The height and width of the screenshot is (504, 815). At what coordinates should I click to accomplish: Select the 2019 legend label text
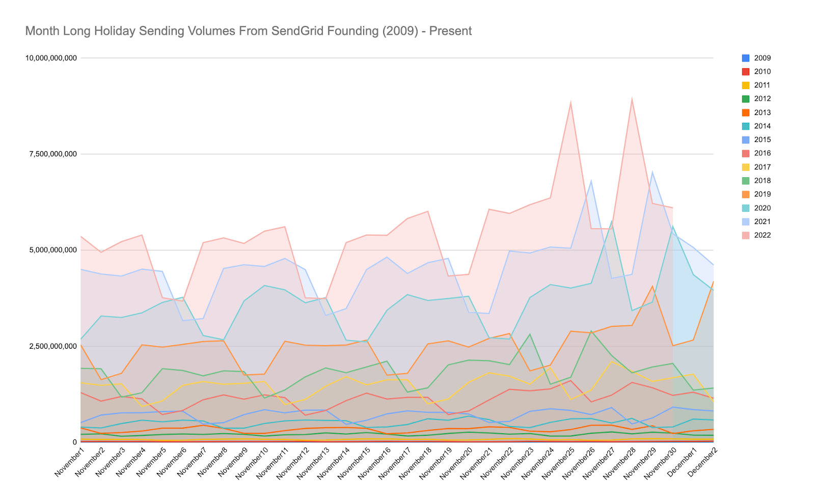tap(763, 194)
